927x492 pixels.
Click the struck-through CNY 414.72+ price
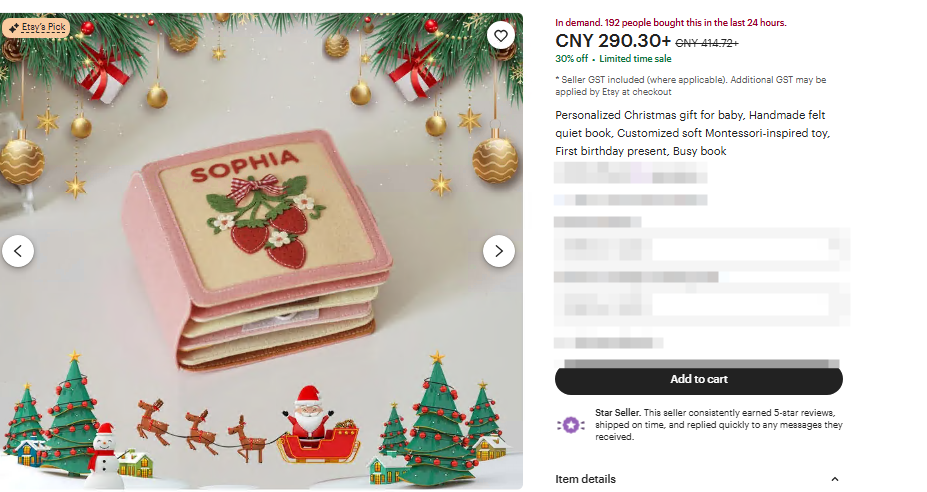click(x=707, y=43)
